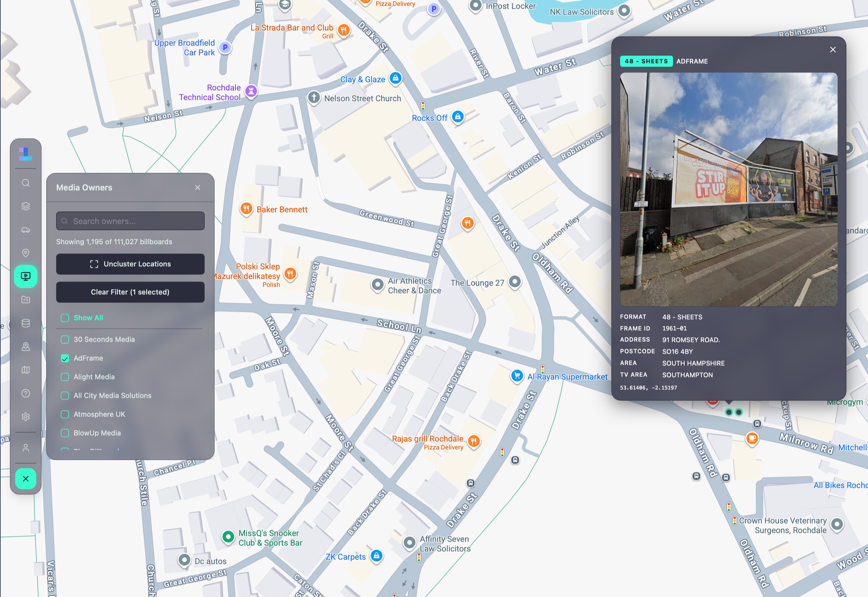The height and width of the screenshot is (597, 868).
Task: Select the vehicle icon in sidebar
Action: (26, 230)
